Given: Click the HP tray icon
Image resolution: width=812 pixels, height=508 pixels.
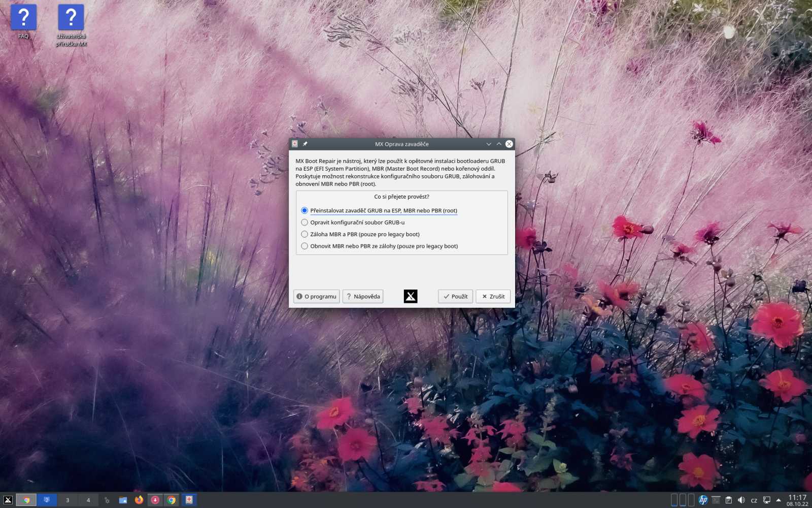Looking at the screenshot, I should pos(703,500).
